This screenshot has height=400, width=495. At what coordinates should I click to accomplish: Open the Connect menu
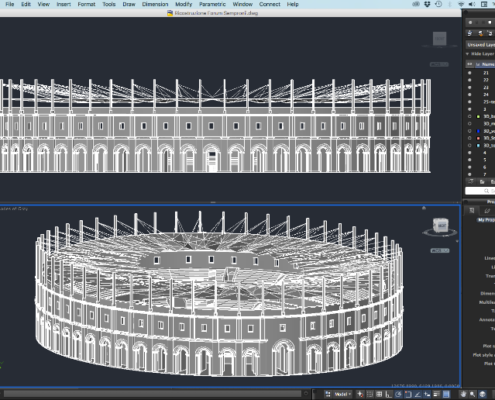pyautogui.click(x=270, y=4)
